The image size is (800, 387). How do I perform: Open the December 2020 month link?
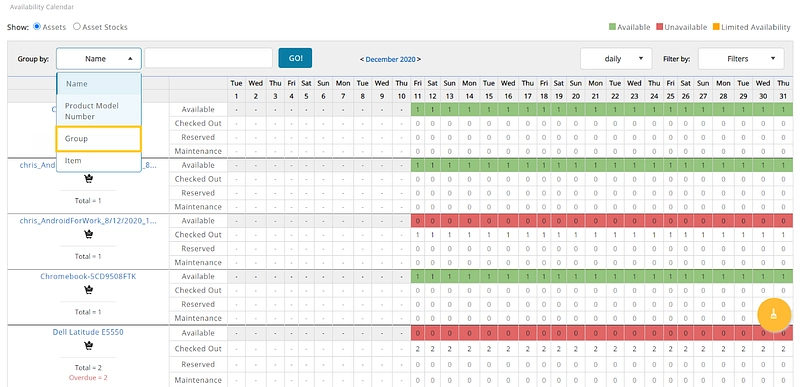tap(390, 59)
